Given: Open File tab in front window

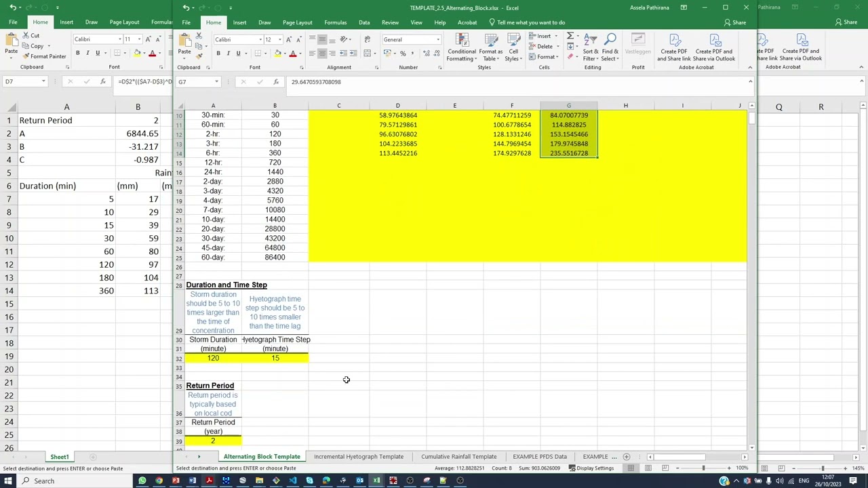Looking at the screenshot, I should (186, 22).
